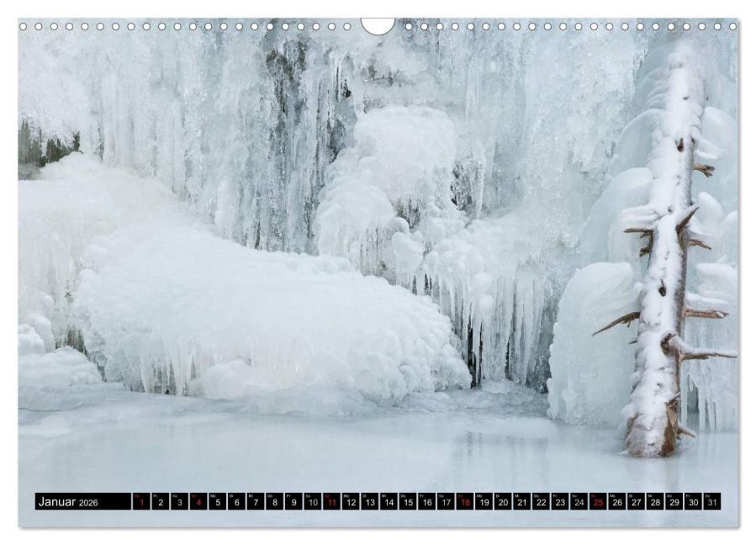Image resolution: width=756 pixels, height=545 pixels.
Task: Click date 29 on the calendar strip
Action: coord(674,501)
